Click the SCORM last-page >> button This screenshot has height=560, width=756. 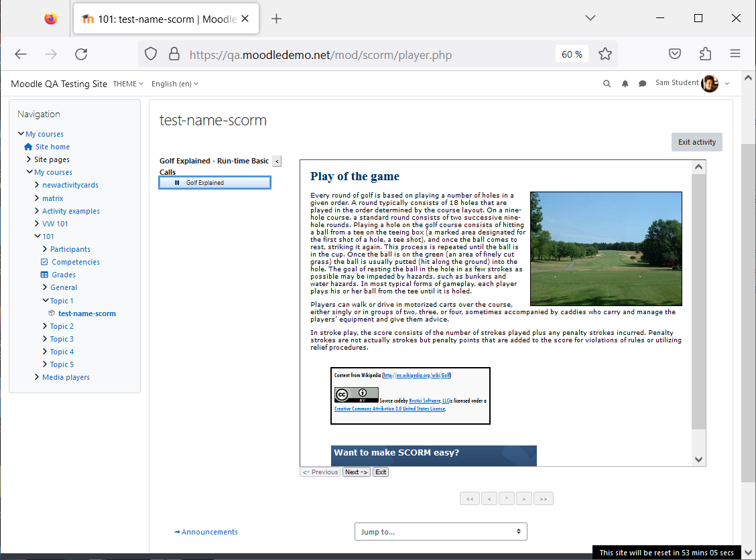(544, 499)
